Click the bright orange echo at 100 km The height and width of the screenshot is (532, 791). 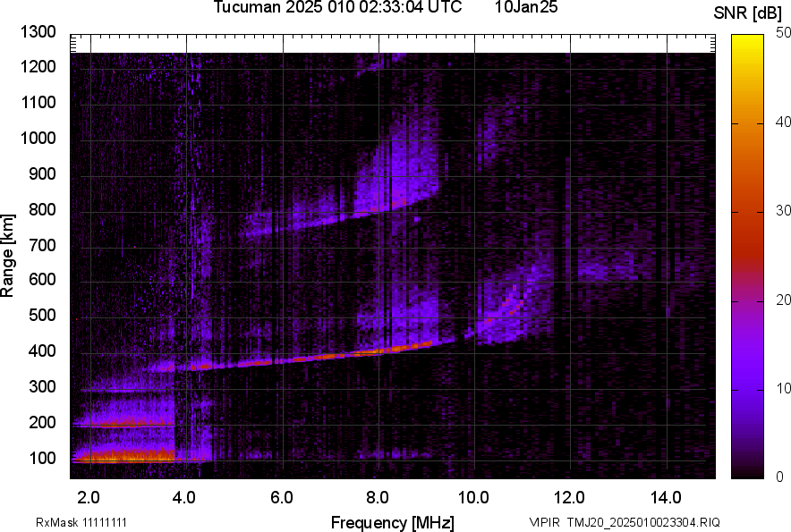[125, 457]
